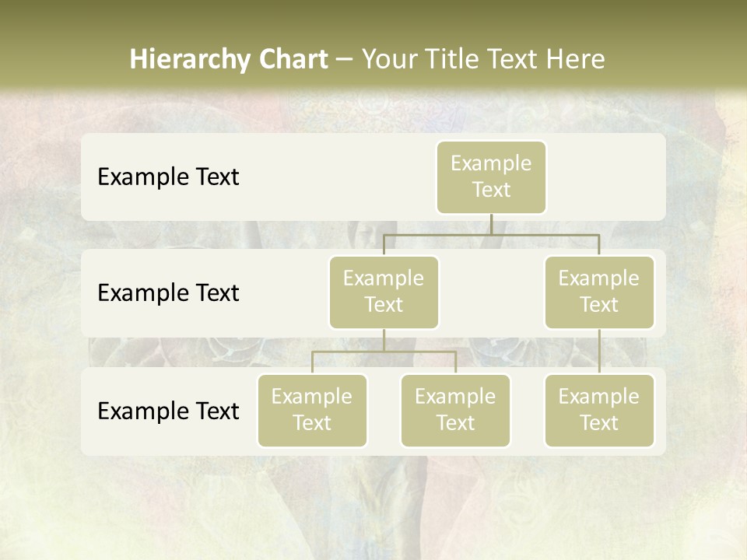Select the top-level node of the hierarchy

click(x=491, y=177)
